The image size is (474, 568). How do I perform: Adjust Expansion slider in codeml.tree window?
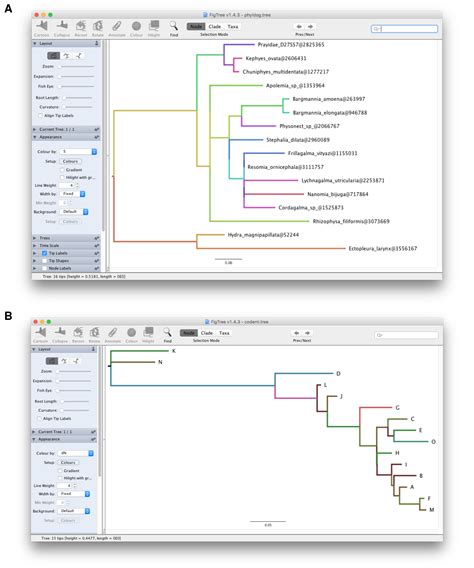[x=74, y=381]
